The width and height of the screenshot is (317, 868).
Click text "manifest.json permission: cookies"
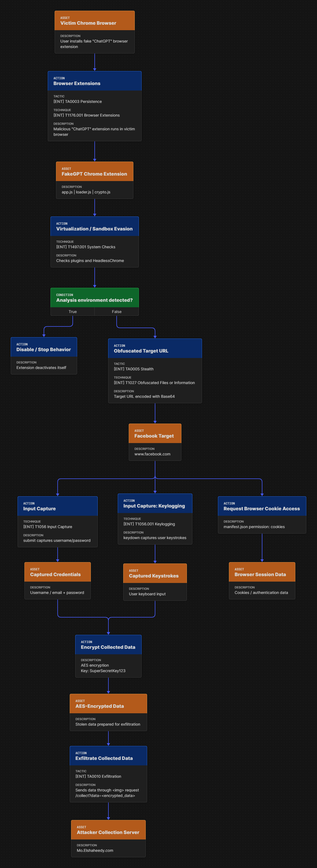point(254,527)
